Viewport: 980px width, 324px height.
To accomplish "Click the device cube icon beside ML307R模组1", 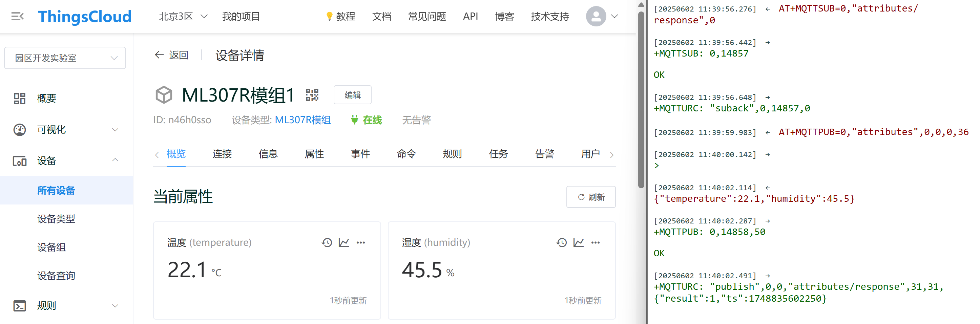I will (164, 95).
